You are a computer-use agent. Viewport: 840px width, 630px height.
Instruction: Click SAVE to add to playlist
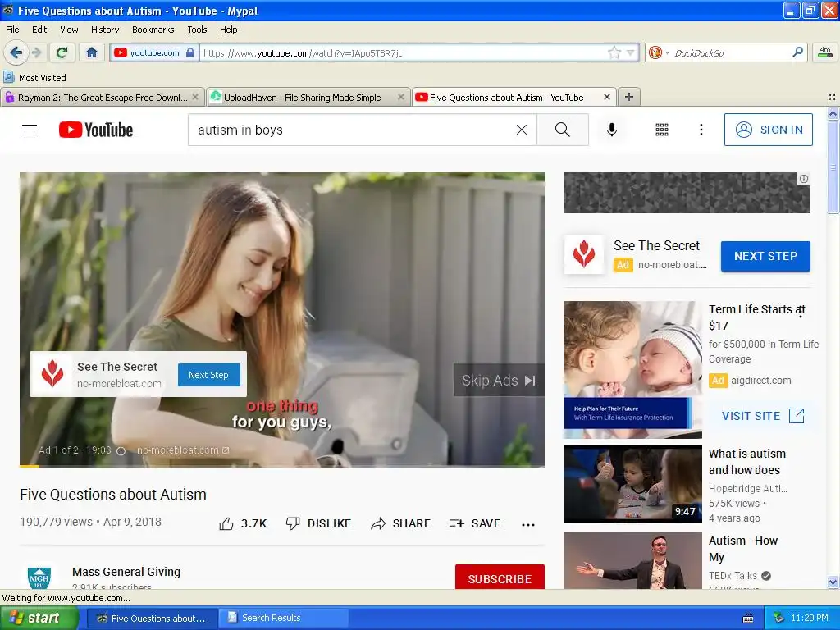pos(475,523)
